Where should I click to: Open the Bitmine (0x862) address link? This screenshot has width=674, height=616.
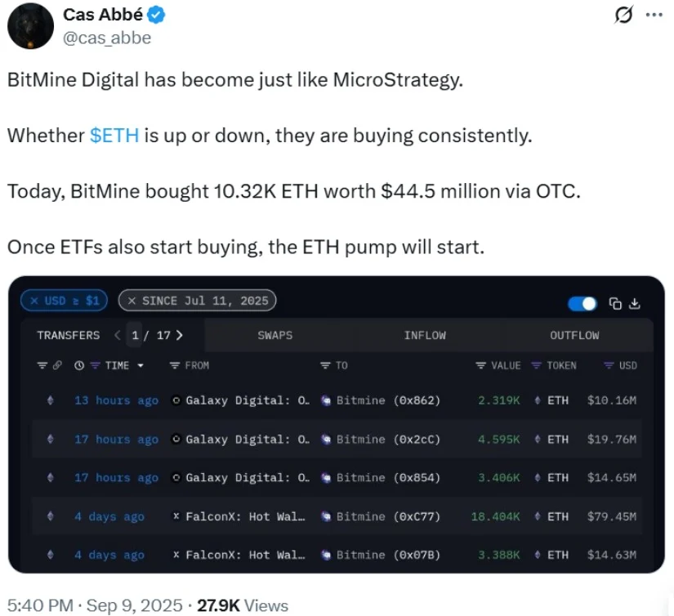coord(387,400)
